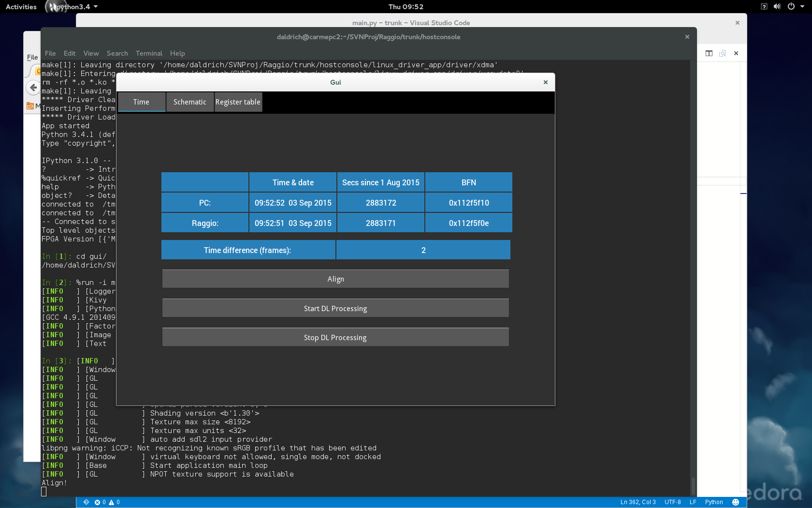Open the terminal File menu
Screen dimensions: 812x508
[x=50, y=53]
